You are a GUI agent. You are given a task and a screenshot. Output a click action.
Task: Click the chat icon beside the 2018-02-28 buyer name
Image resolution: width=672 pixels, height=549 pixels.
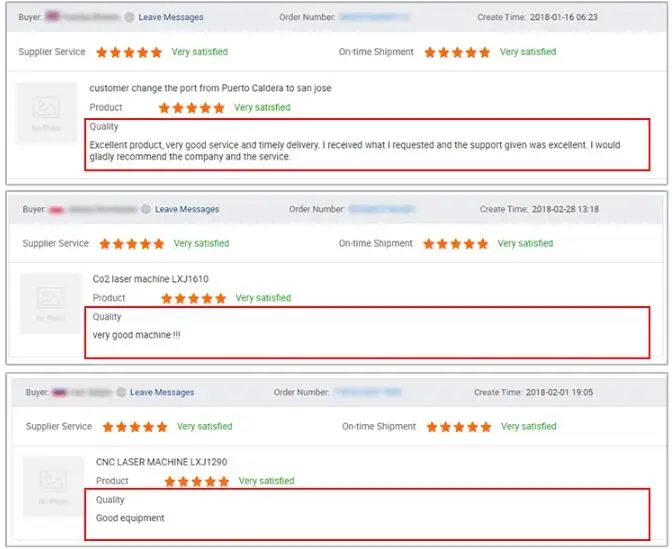tap(146, 209)
